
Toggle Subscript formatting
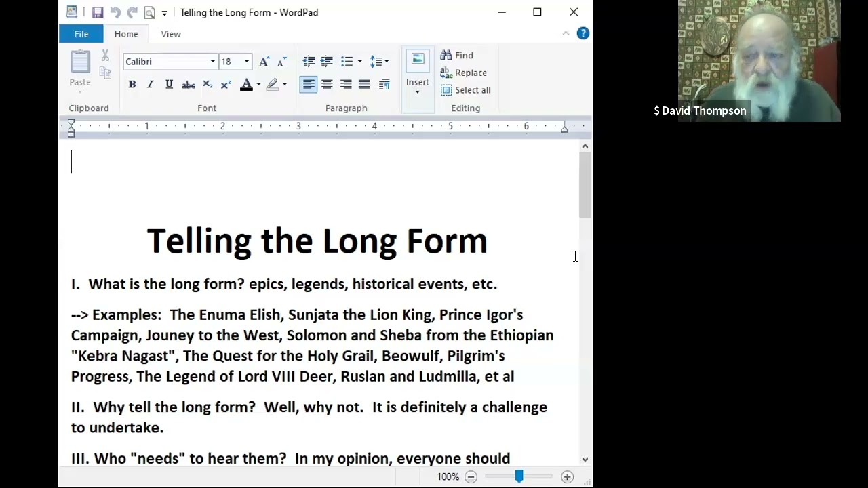point(208,85)
